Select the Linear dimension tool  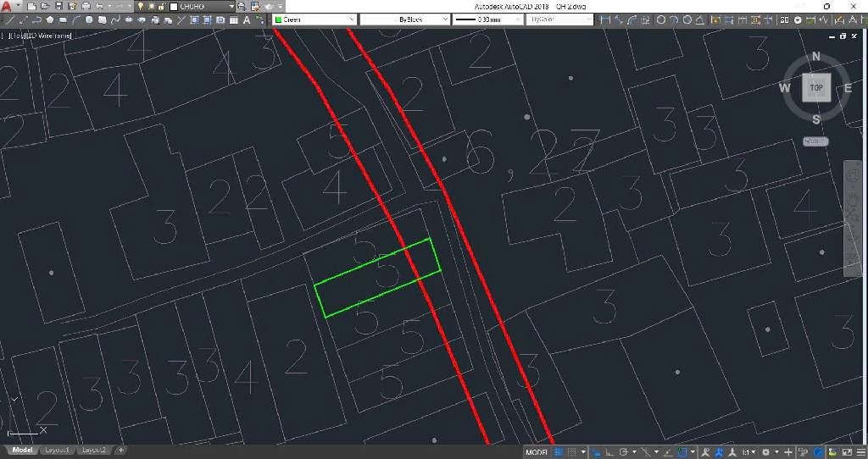[604, 19]
